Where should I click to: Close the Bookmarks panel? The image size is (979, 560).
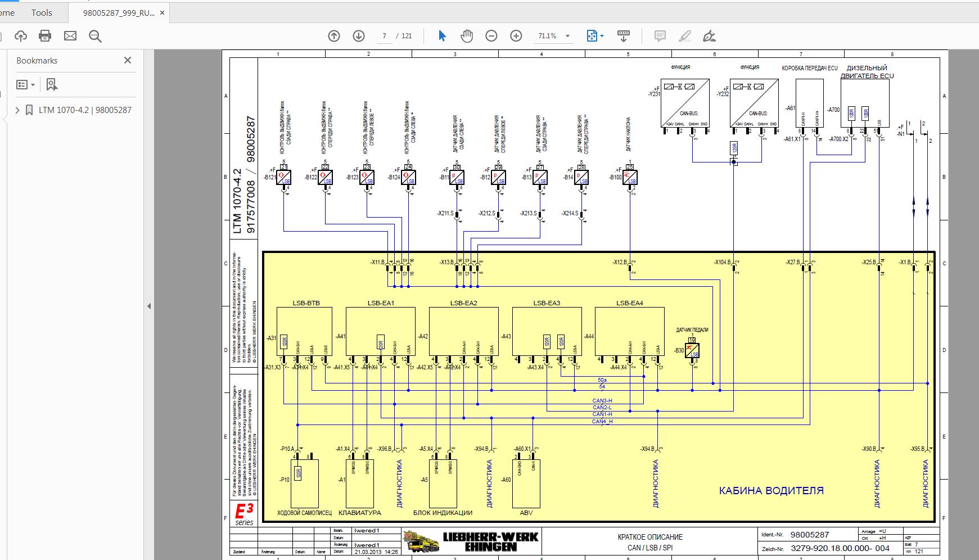[128, 60]
